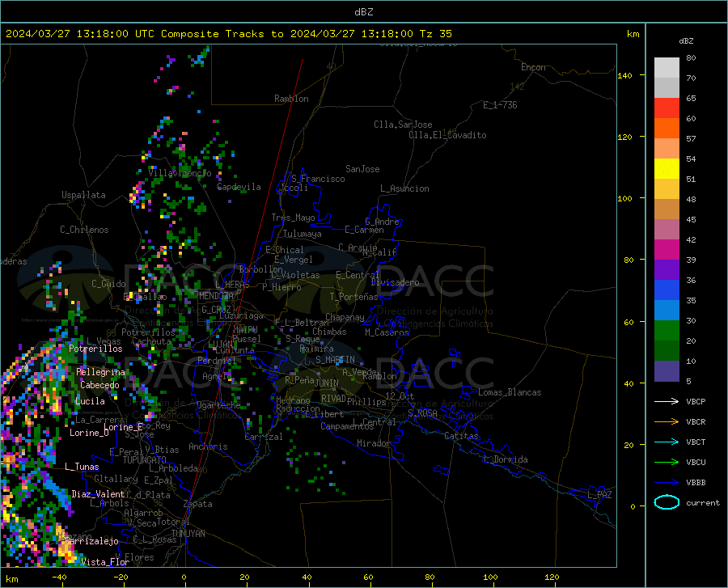The image size is (728, 588).
Task: Click the dBZ title at top
Action: [x=363, y=12]
